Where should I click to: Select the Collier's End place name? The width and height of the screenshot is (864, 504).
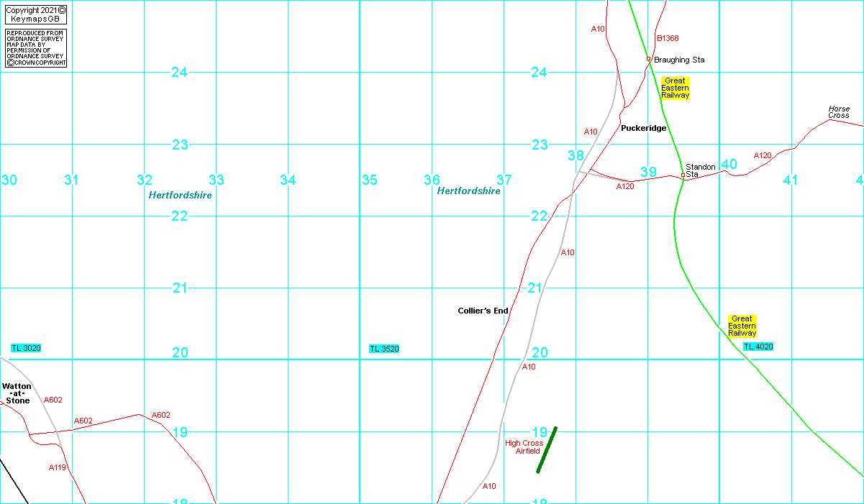[x=483, y=311]
